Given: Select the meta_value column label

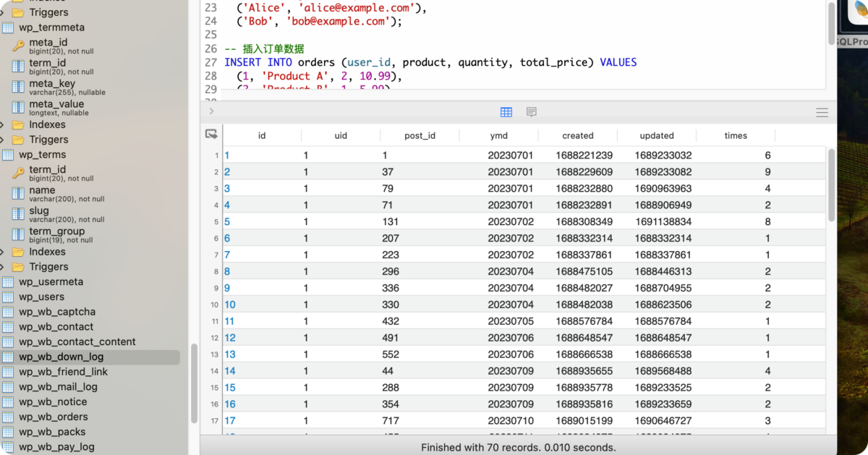Looking at the screenshot, I should pyautogui.click(x=56, y=104).
